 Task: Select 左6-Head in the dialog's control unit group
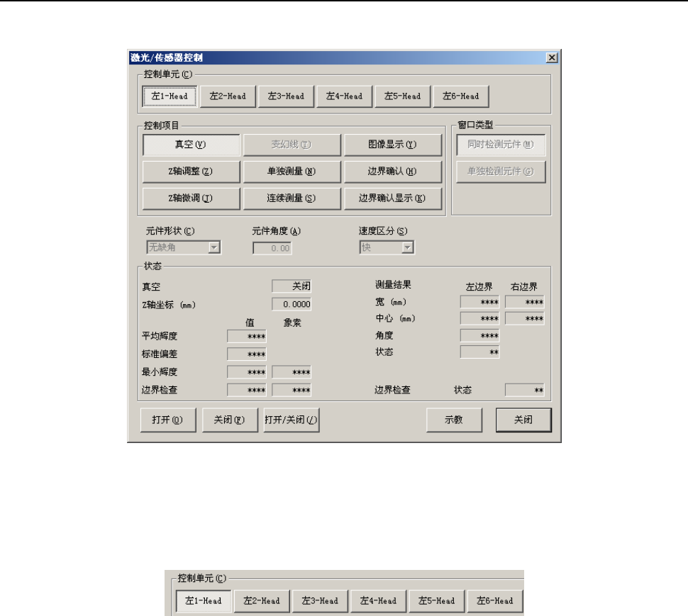click(x=461, y=96)
